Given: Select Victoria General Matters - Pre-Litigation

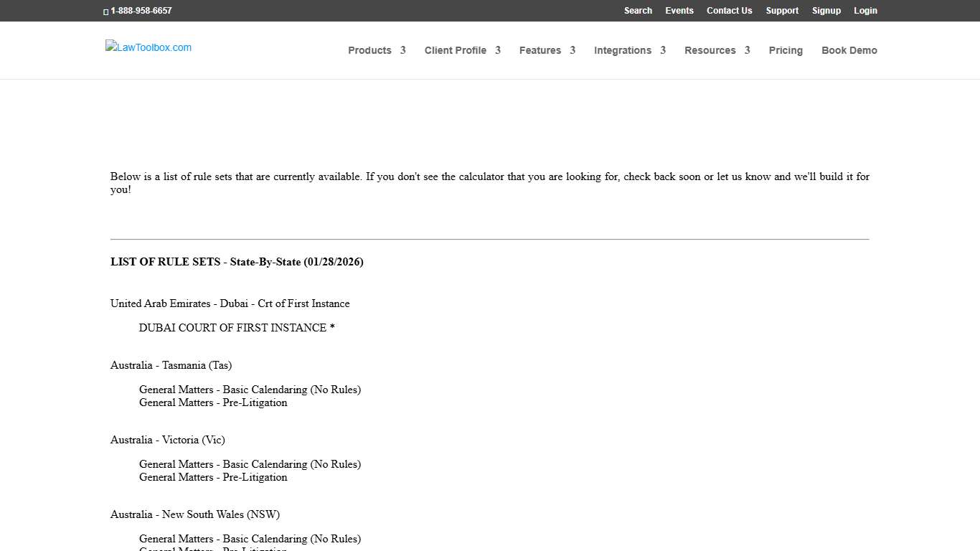Looking at the screenshot, I should [213, 477].
